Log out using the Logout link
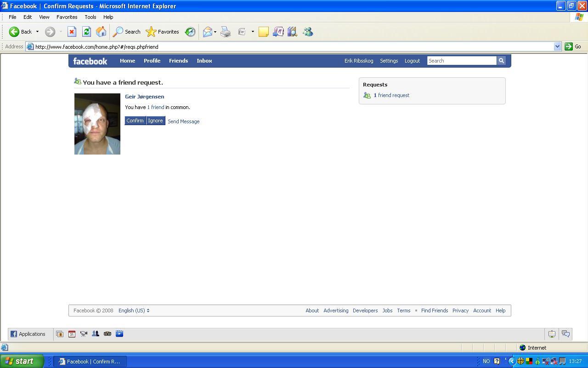Viewport: 588px width, 368px height. pyautogui.click(x=412, y=61)
